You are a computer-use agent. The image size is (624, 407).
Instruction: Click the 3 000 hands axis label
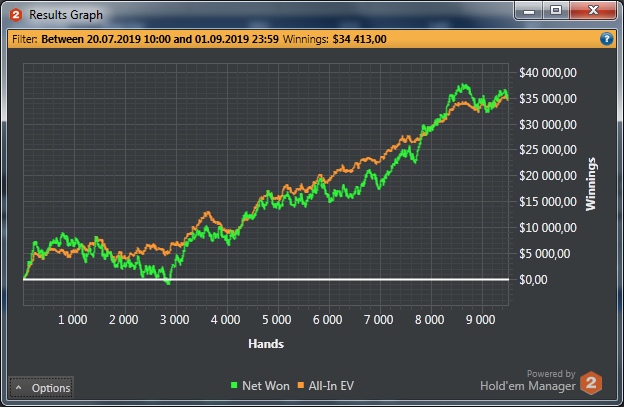[175, 319]
